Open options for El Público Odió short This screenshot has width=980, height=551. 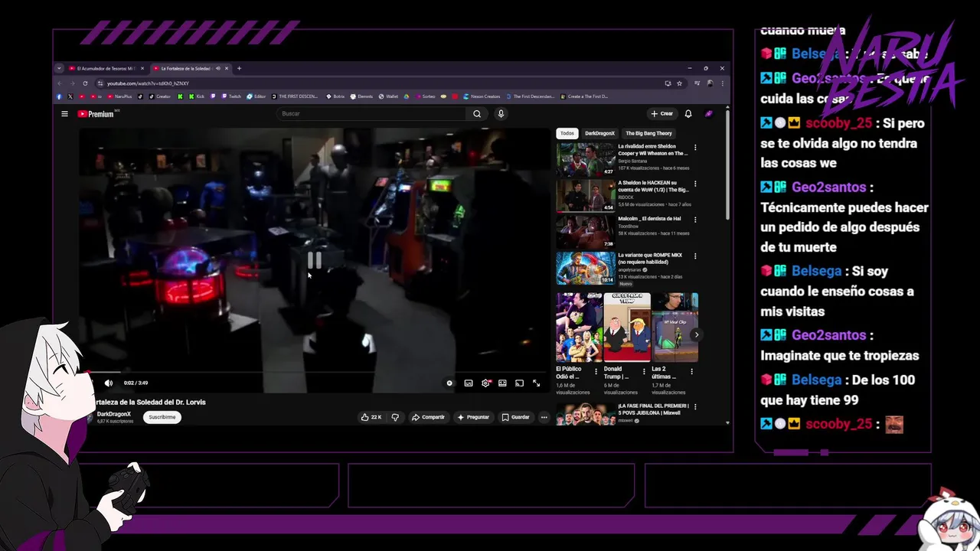596,371
